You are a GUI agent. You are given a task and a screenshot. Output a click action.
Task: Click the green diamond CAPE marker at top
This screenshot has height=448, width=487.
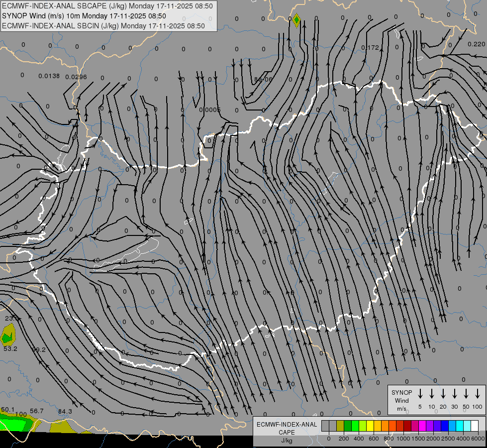(x=296, y=20)
